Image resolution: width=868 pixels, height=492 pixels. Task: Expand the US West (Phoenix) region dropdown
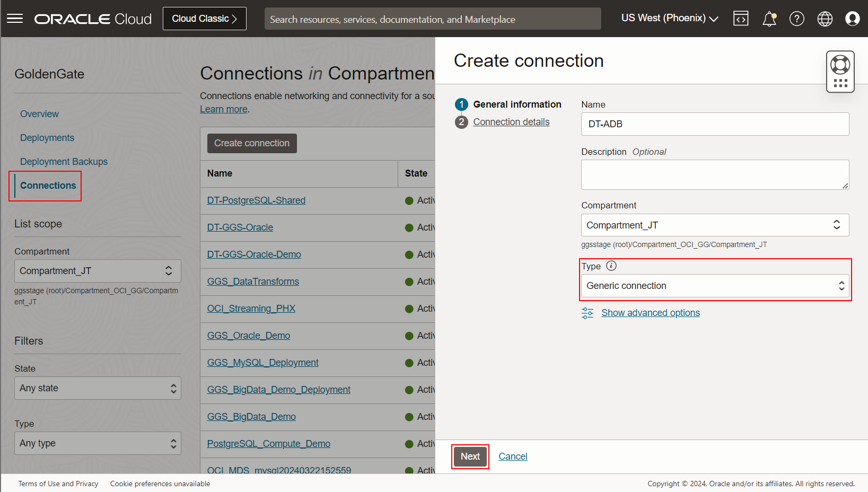click(x=669, y=17)
